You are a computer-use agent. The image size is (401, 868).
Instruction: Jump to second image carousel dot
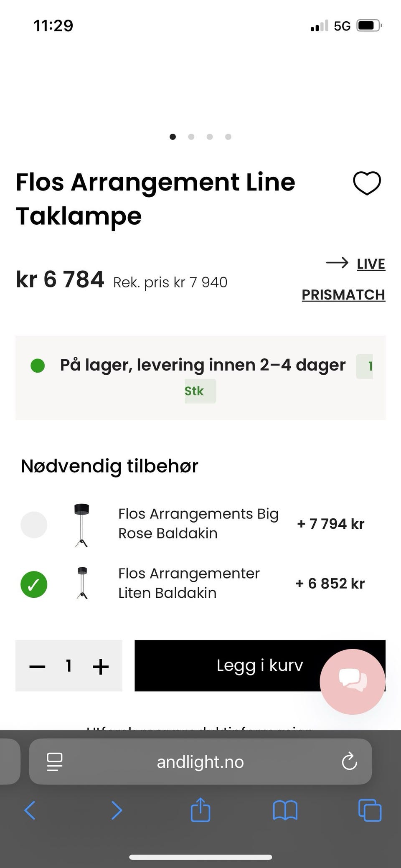click(191, 137)
